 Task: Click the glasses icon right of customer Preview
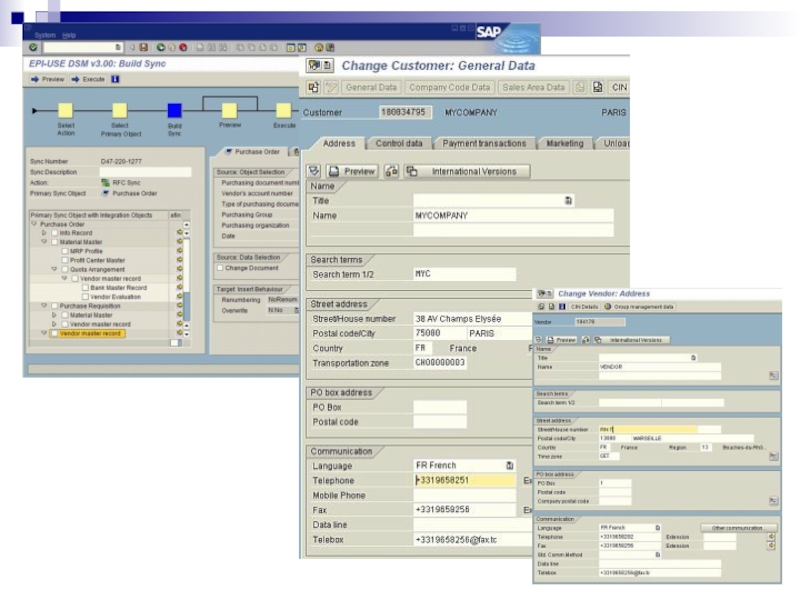391,171
